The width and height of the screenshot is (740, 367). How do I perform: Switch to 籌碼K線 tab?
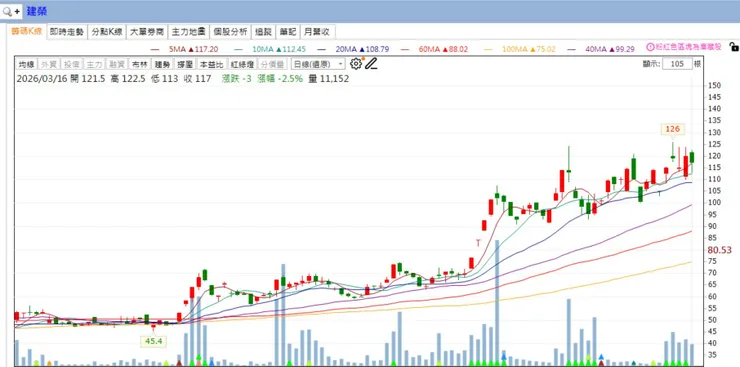pyautogui.click(x=26, y=32)
